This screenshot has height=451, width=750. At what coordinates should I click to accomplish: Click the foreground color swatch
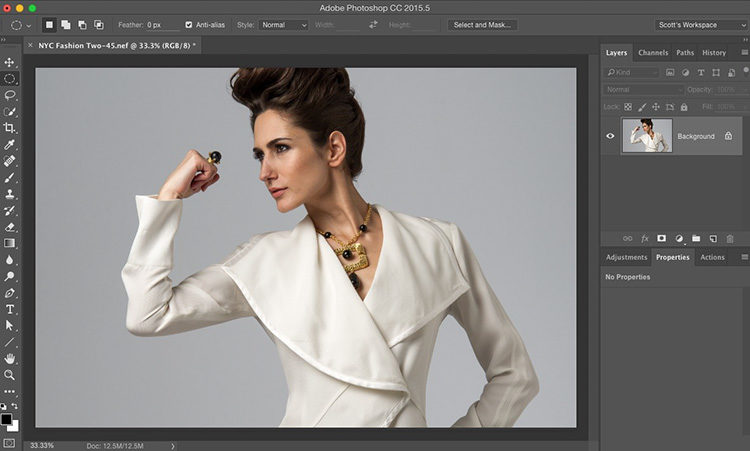[x=6, y=419]
